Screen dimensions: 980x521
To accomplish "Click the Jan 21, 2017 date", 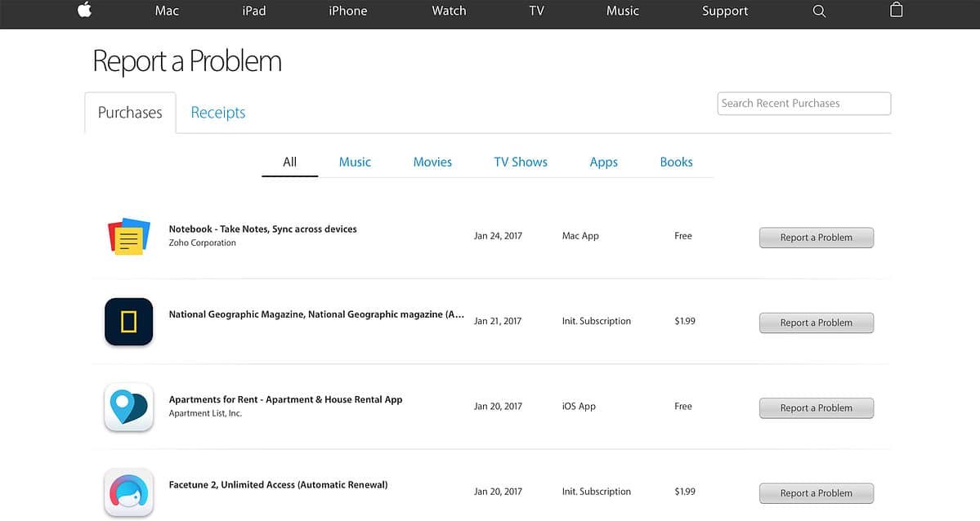I will coord(498,321).
